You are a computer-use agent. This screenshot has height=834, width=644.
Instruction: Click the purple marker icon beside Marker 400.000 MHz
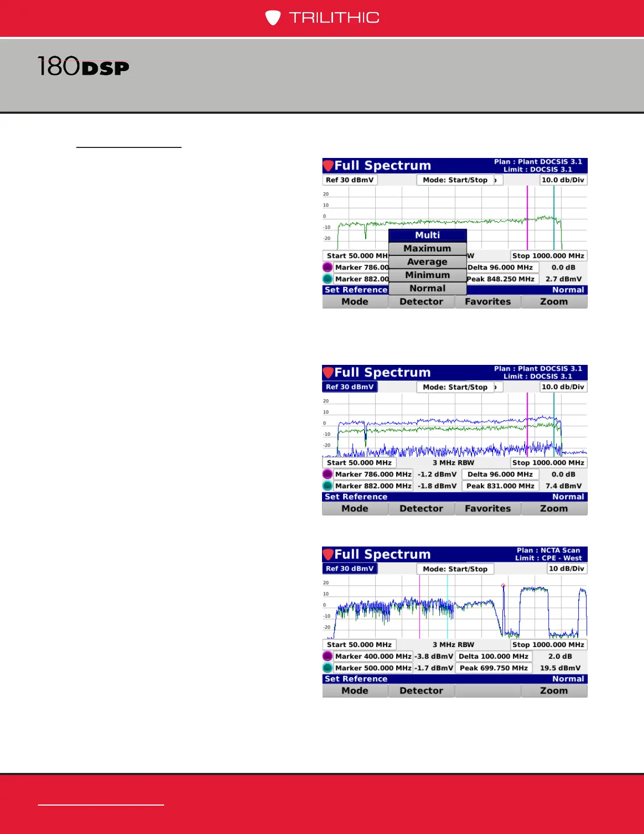coord(328,656)
